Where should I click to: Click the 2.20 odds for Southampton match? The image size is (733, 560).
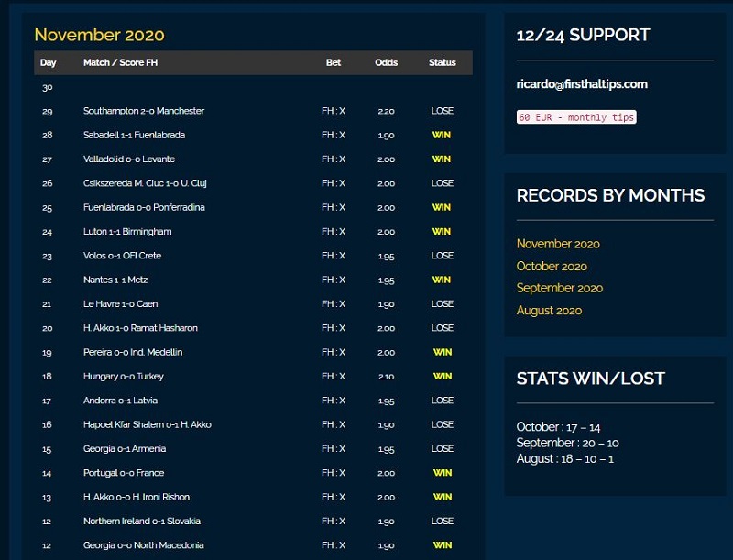coord(386,111)
